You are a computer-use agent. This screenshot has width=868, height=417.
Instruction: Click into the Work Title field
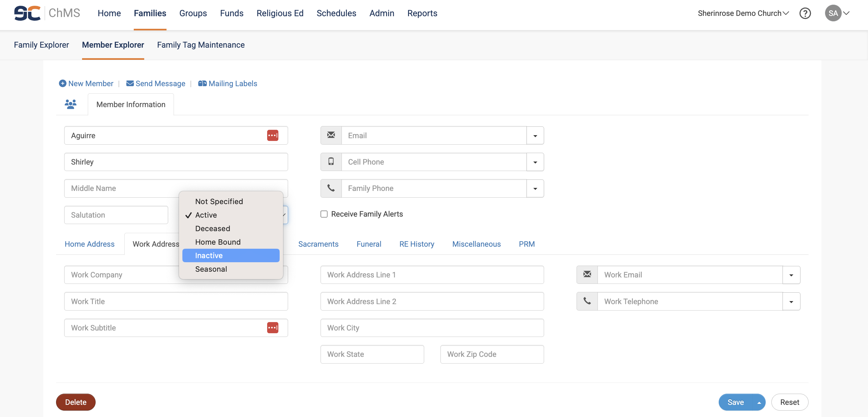point(176,301)
